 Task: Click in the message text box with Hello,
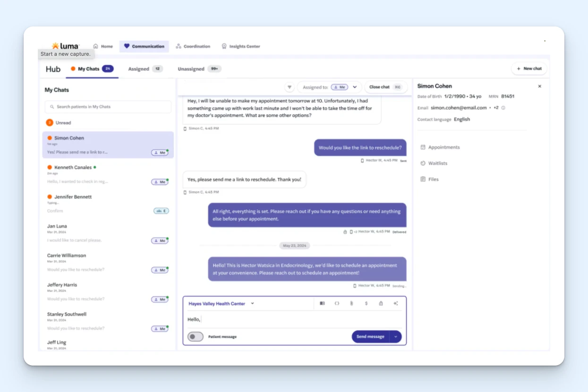pyautogui.click(x=295, y=319)
